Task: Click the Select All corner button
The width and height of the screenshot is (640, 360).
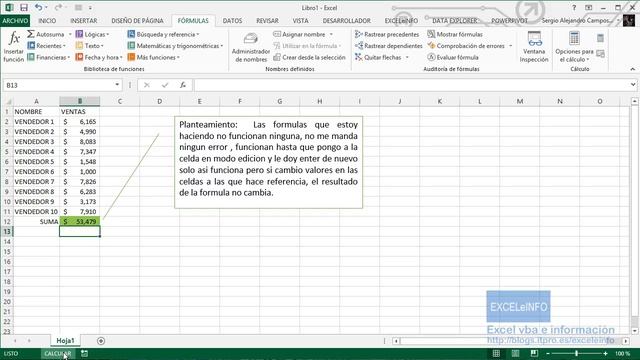Action: click(7, 101)
